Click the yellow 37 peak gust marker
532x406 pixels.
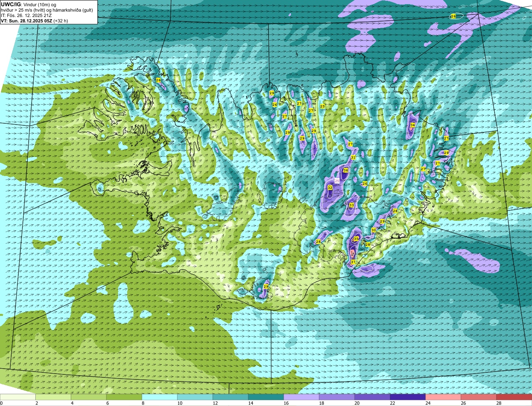353,262
